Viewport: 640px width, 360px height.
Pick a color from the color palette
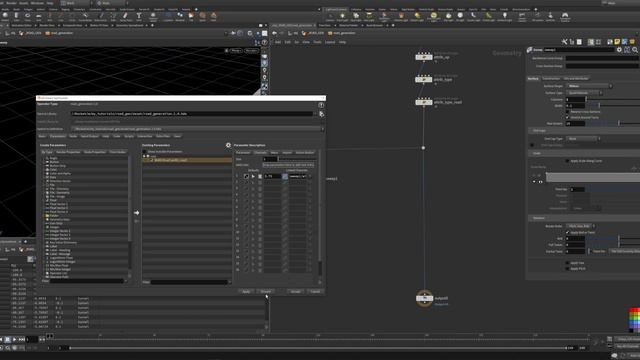pyautogui.click(x=634, y=320)
